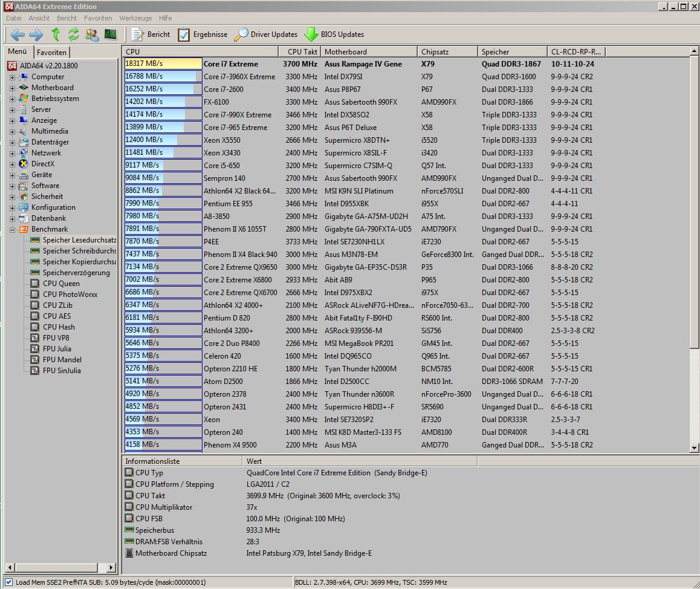
Task: Open the Datei menu
Action: pyautogui.click(x=13, y=18)
